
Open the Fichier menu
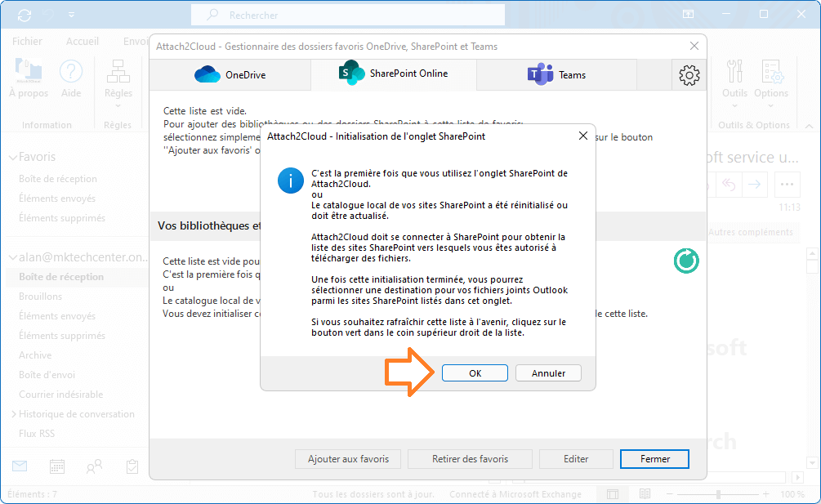27,40
